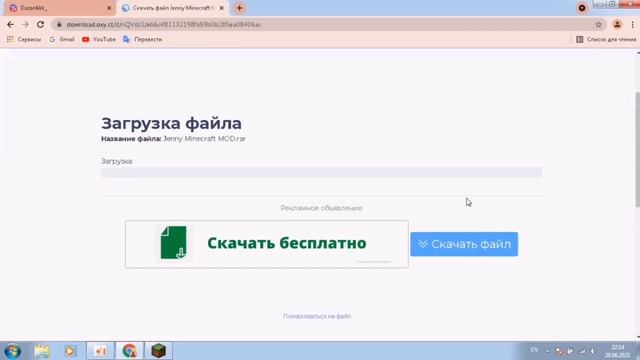Click the EN language indicator

534,350
